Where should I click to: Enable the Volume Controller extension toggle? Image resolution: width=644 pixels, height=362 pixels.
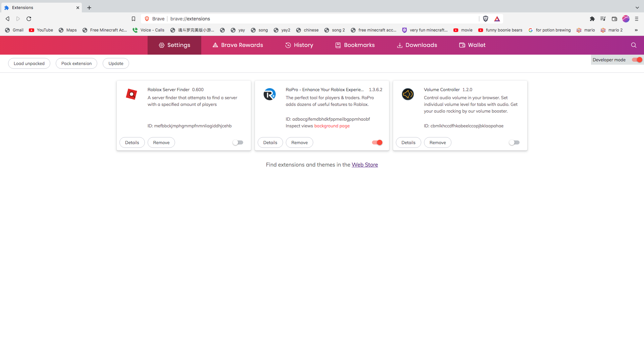pyautogui.click(x=514, y=142)
